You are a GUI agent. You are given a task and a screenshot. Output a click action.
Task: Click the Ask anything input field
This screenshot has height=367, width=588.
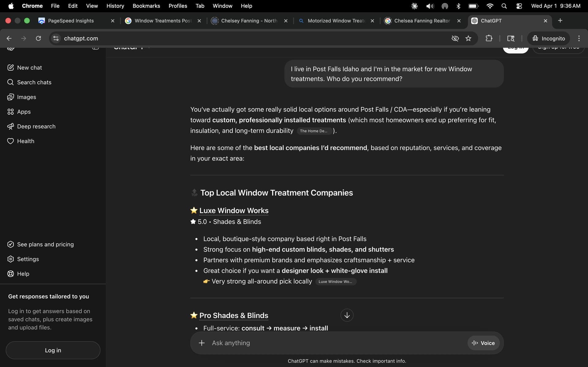coord(306,343)
